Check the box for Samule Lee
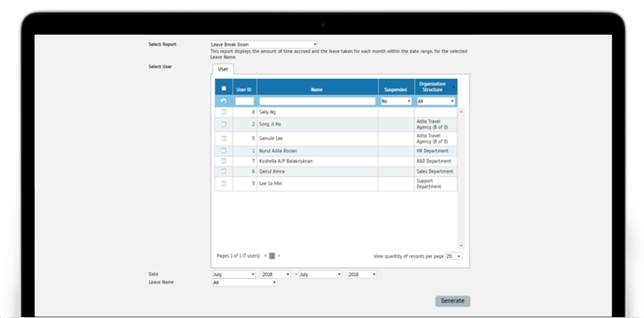The width and height of the screenshot is (644, 318). 224,138
